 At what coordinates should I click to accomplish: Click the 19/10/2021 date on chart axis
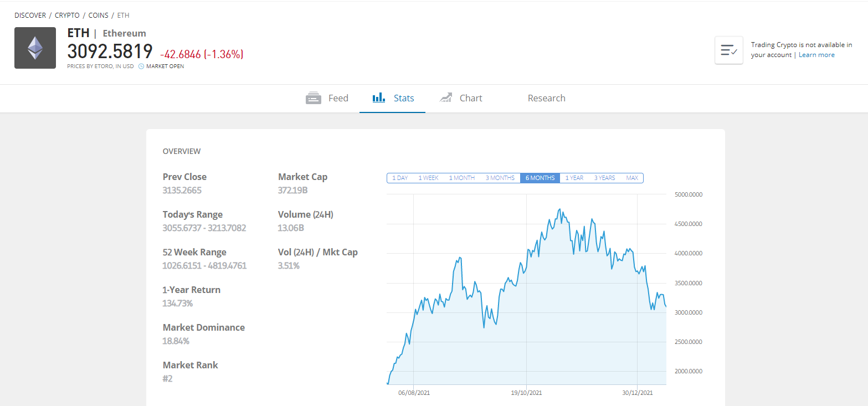click(526, 393)
